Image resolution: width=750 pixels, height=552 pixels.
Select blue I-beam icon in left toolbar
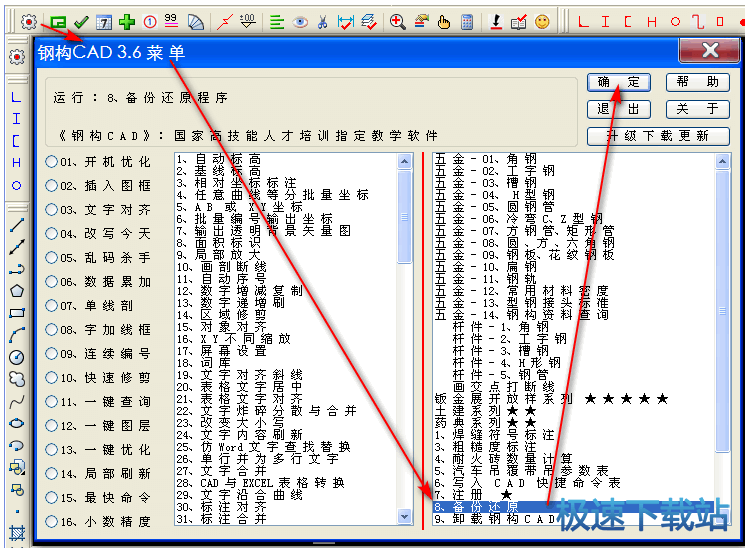coord(16,118)
